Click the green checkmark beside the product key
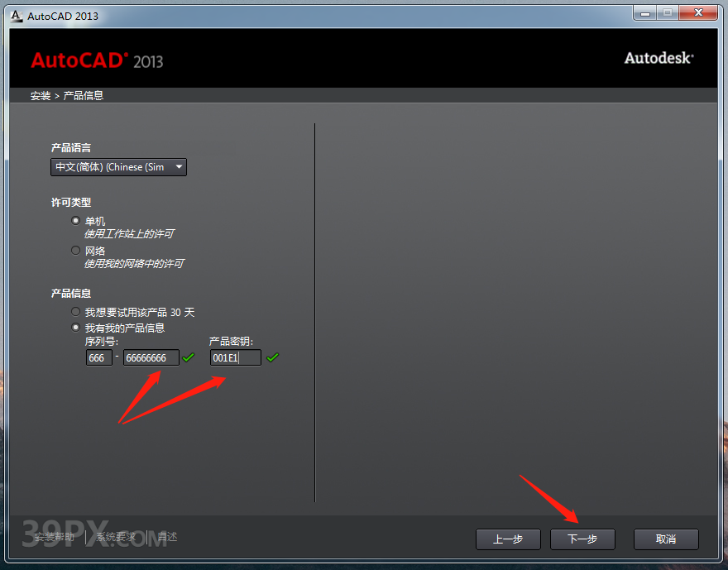 [273, 357]
